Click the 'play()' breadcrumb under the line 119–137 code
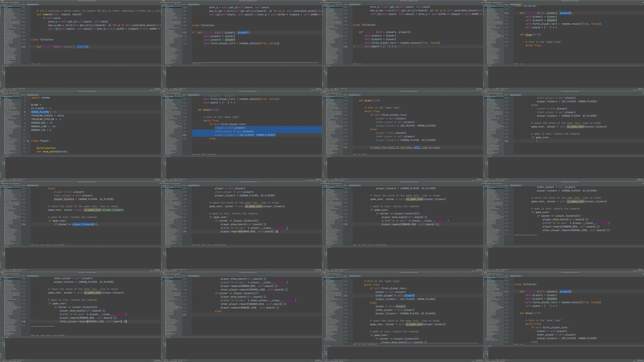The height and width of the screenshot is (362, 644). coord(360,344)
